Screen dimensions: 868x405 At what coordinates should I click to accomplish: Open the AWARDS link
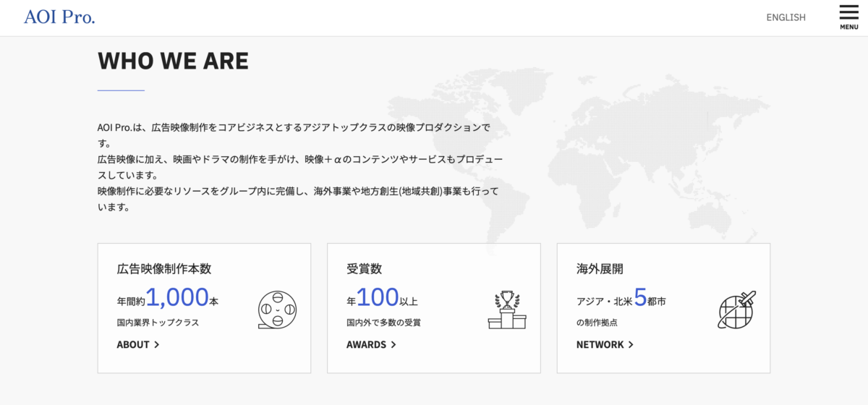(x=366, y=345)
